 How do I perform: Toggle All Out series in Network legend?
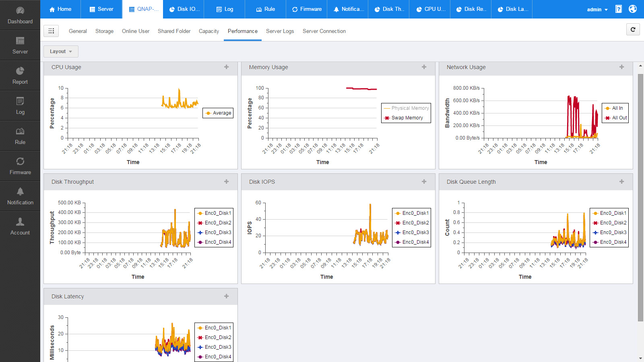click(616, 118)
